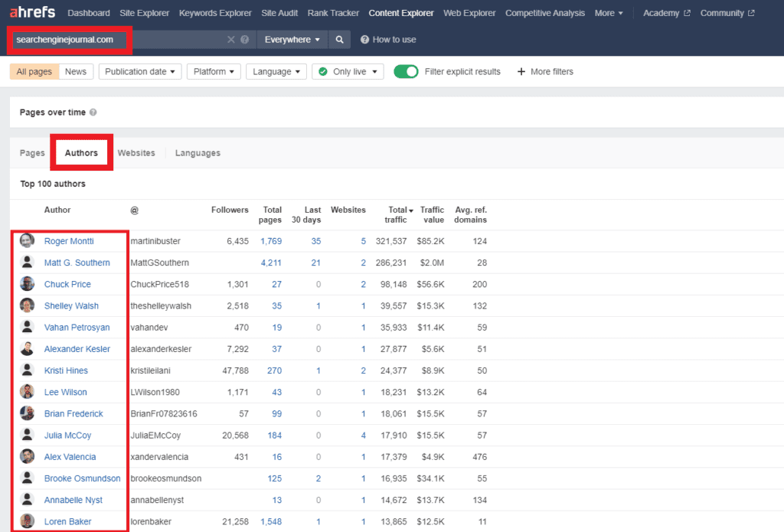Open Competitive Analysis
Image resolution: width=784 pixels, height=532 pixels.
545,13
